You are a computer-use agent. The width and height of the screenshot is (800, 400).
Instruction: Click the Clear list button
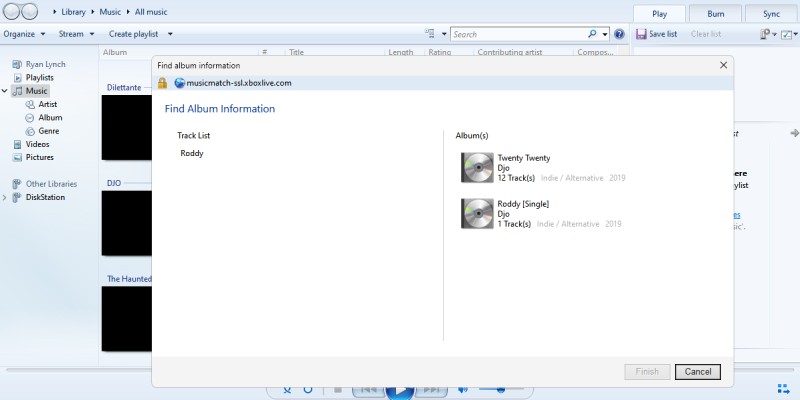(x=706, y=34)
